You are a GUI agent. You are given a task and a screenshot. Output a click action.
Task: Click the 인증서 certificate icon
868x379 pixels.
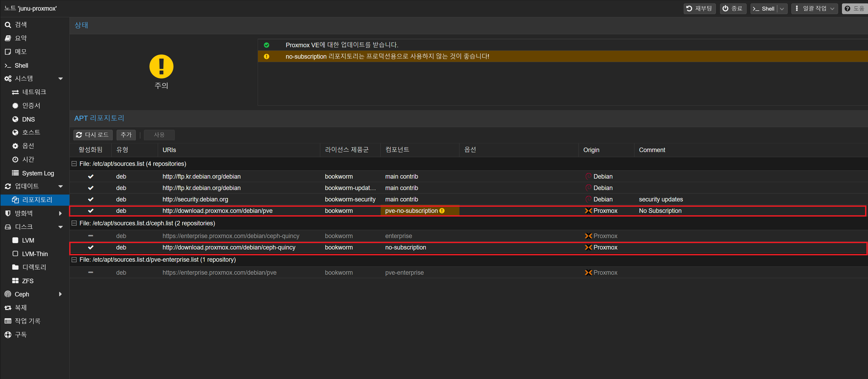[x=15, y=106]
